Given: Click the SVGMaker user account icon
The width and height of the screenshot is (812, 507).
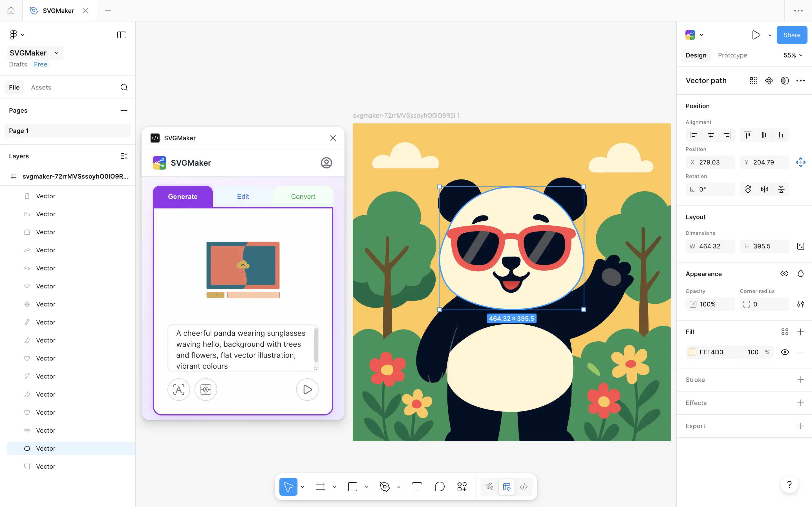Looking at the screenshot, I should click(x=326, y=163).
